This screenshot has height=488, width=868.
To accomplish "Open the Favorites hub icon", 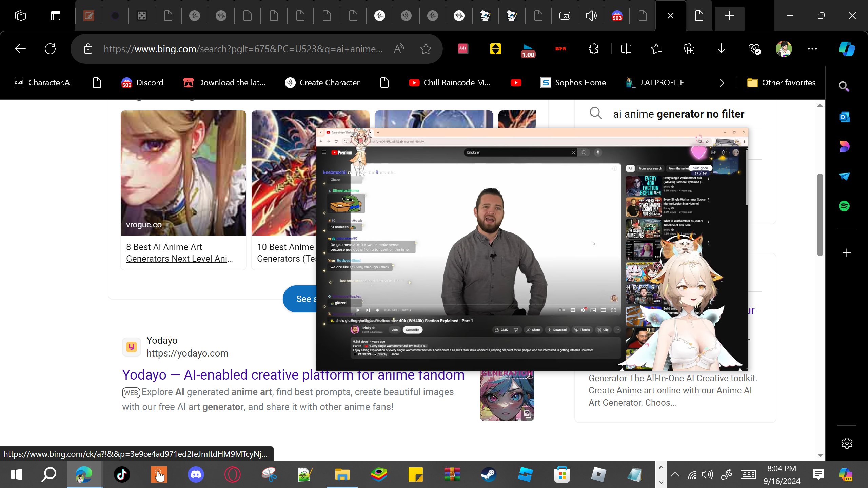I will [x=656, y=49].
